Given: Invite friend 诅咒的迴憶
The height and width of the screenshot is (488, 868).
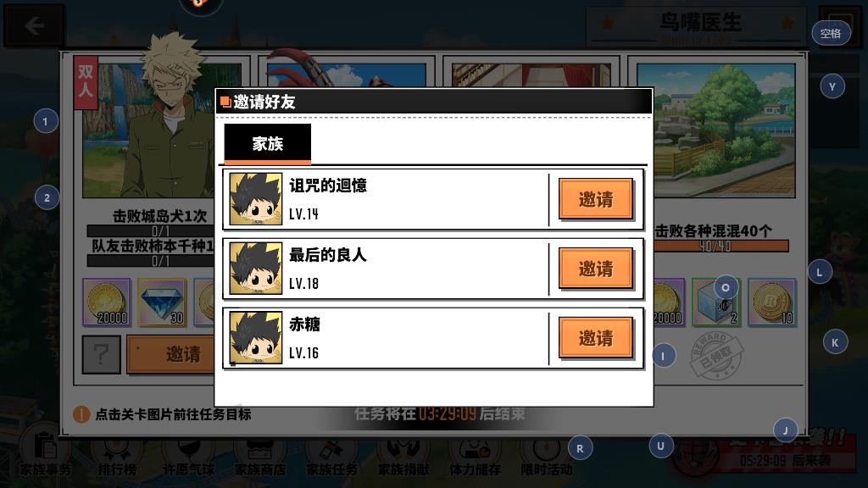Looking at the screenshot, I should pyautogui.click(x=596, y=198).
